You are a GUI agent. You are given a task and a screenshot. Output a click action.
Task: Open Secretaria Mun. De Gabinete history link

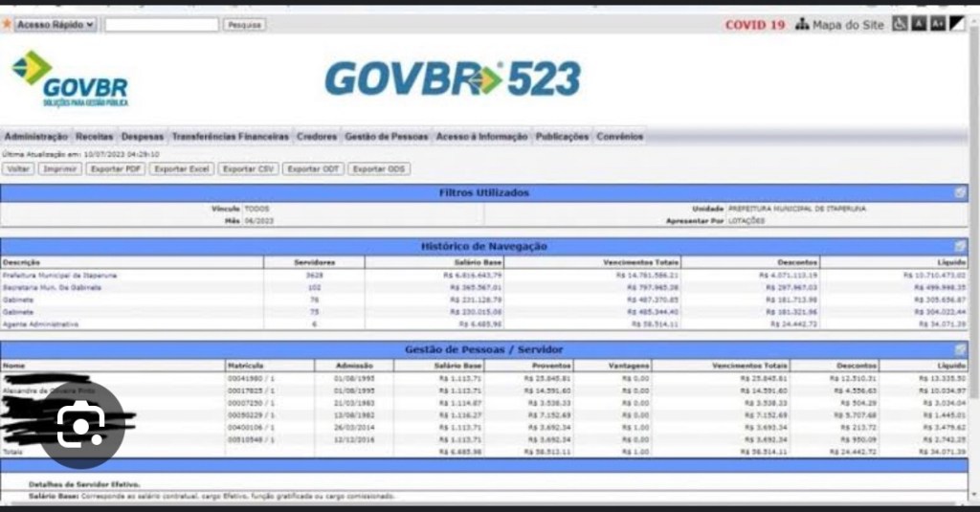point(51,287)
